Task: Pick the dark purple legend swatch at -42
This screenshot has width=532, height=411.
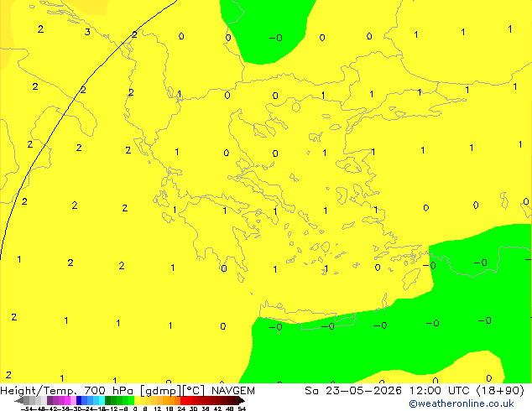Action: (50, 400)
